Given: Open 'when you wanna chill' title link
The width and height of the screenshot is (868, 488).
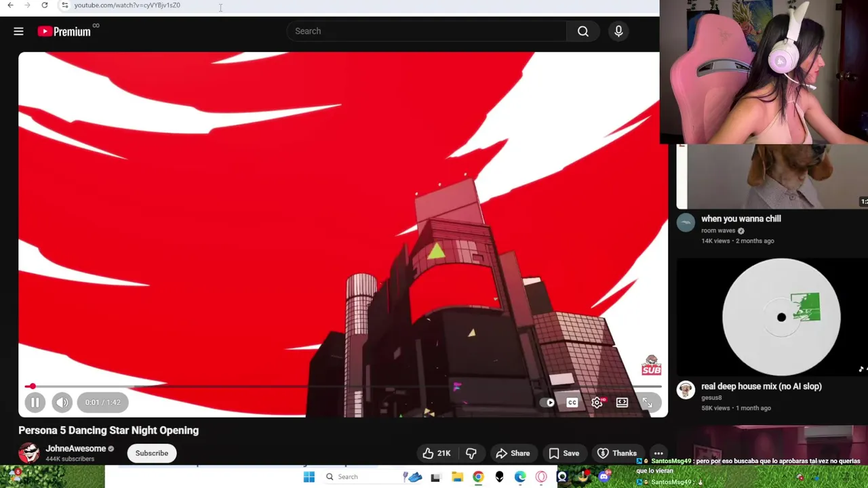Looking at the screenshot, I should (741, 219).
